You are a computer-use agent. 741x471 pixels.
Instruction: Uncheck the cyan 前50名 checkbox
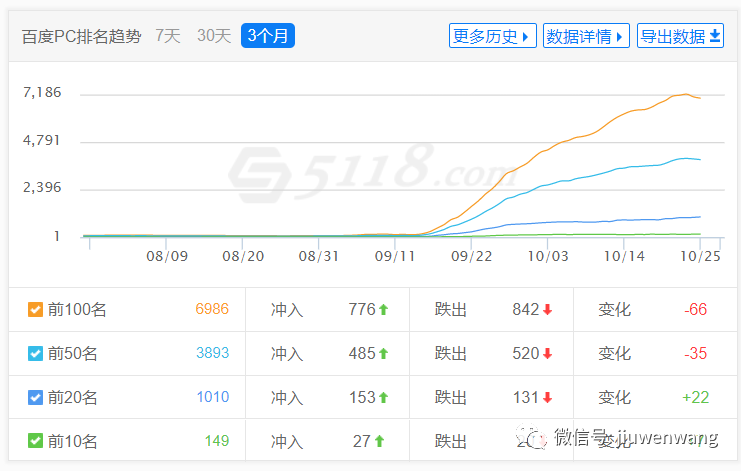click(35, 353)
